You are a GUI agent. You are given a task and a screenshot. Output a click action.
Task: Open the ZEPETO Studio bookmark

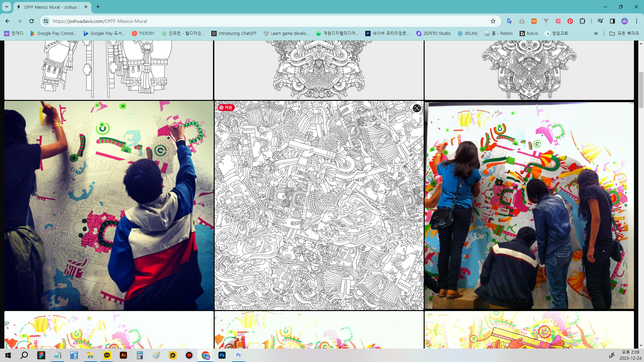tap(433, 34)
